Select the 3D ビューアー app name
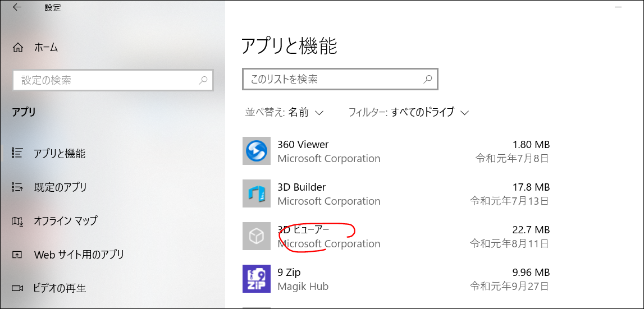 click(303, 229)
